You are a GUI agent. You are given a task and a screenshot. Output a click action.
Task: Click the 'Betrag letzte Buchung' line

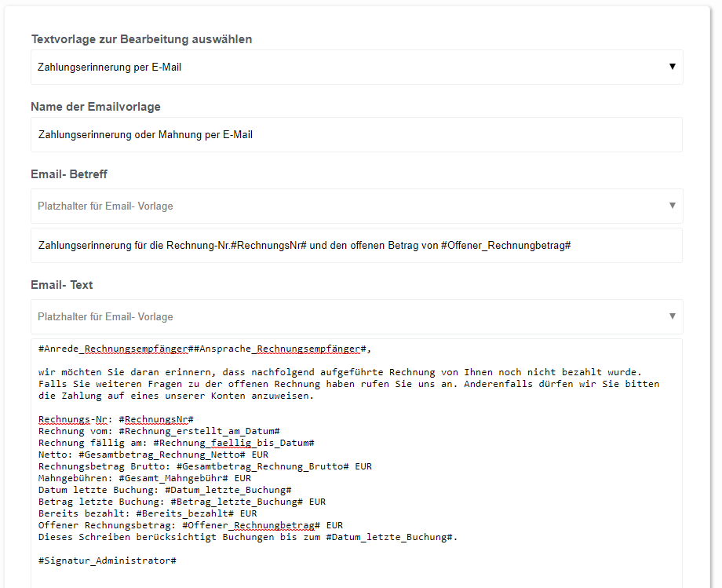tap(182, 502)
